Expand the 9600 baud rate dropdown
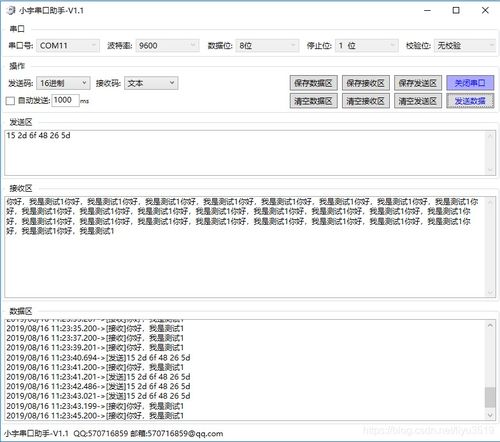 click(x=167, y=45)
